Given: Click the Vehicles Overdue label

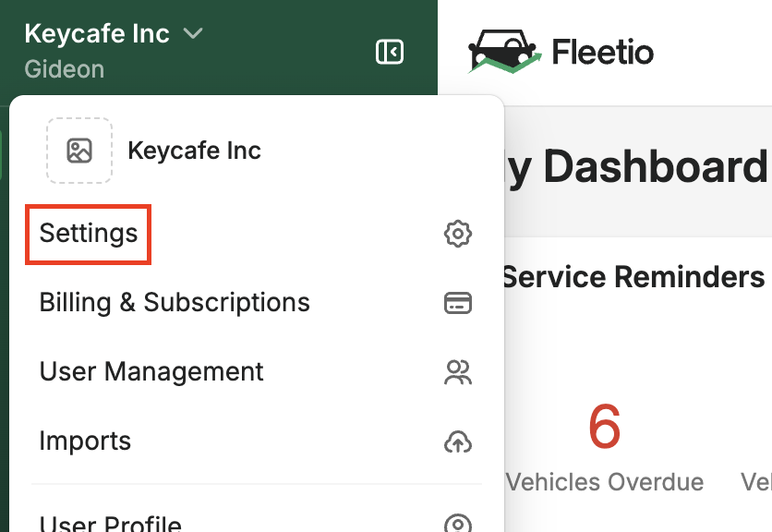Looking at the screenshot, I should point(605,482).
